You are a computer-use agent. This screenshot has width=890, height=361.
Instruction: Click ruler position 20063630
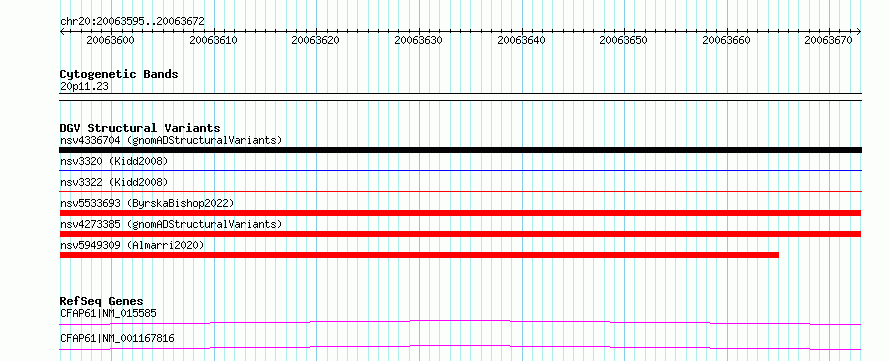coord(419,40)
